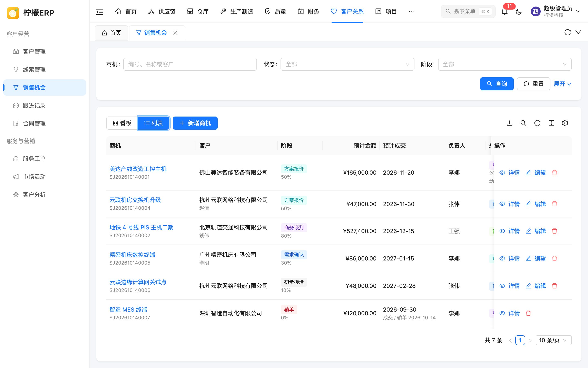Go to pagination page 1
588x368 pixels.
point(520,340)
